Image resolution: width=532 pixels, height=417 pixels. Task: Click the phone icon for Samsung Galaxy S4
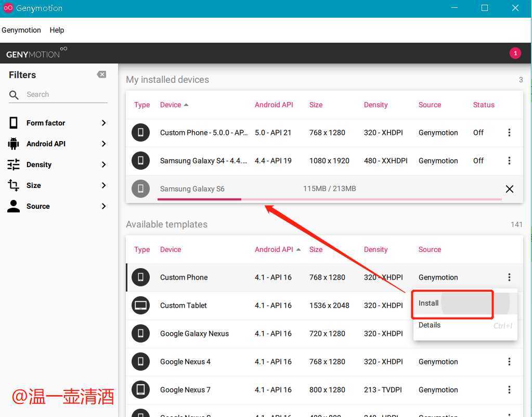pyautogui.click(x=140, y=161)
